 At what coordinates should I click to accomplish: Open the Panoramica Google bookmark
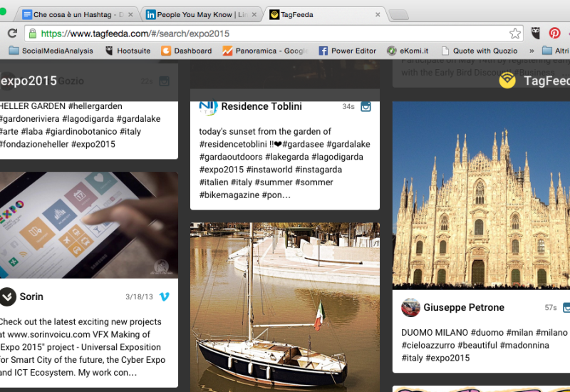tap(265, 51)
